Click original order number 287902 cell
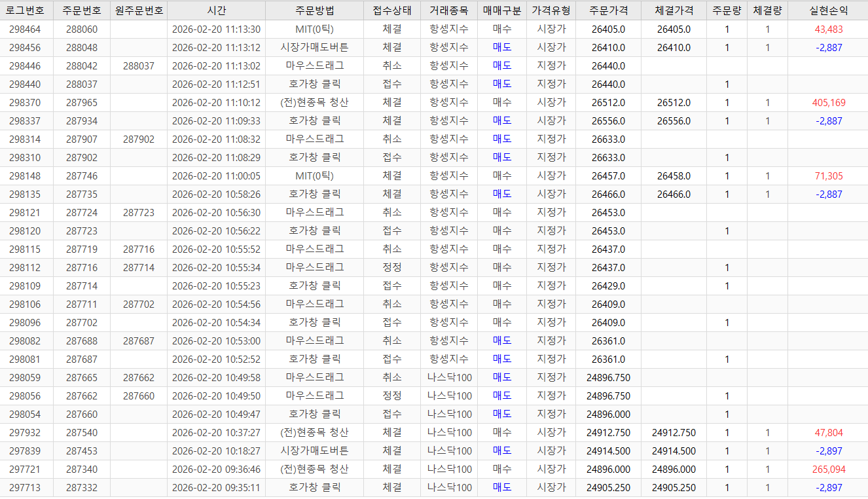The height and width of the screenshot is (499, 868). (139, 139)
